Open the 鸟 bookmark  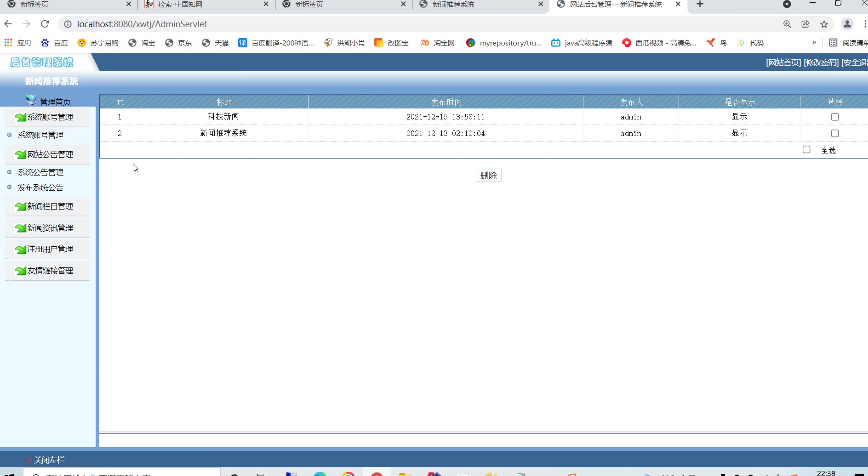point(716,43)
